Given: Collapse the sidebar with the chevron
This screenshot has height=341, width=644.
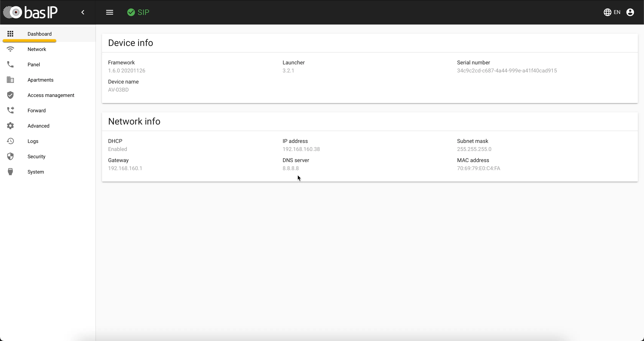Looking at the screenshot, I should pyautogui.click(x=83, y=12).
